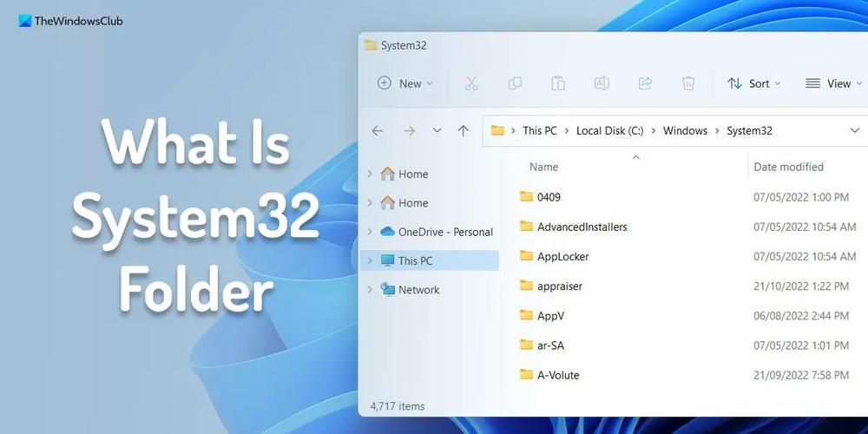Navigate up one folder level arrow
The width and height of the screenshot is (868, 434).
(464, 131)
